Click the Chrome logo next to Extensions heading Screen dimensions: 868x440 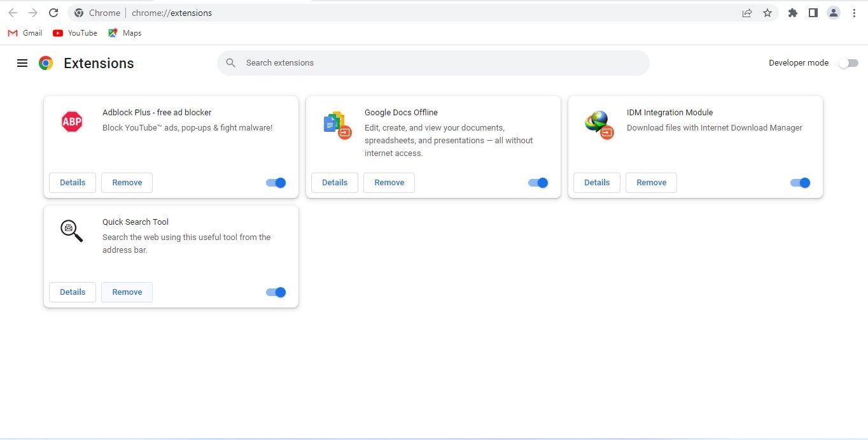45,63
